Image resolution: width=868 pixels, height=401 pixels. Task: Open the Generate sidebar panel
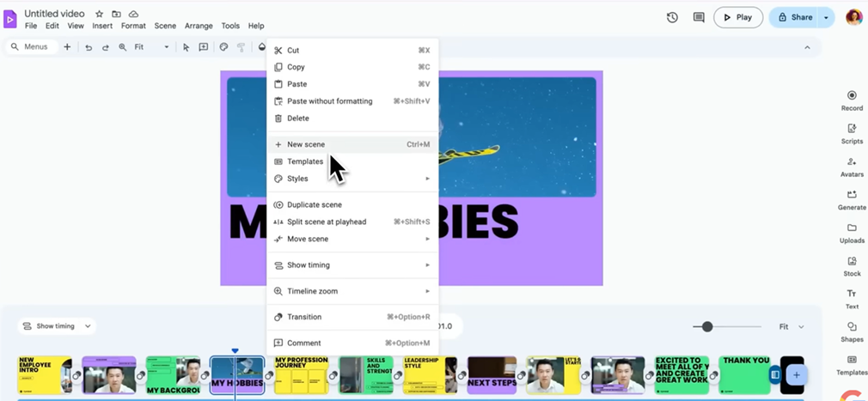(852, 200)
